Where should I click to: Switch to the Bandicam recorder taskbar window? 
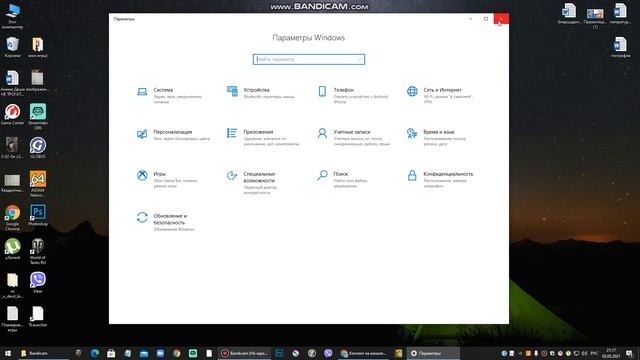coord(244,353)
